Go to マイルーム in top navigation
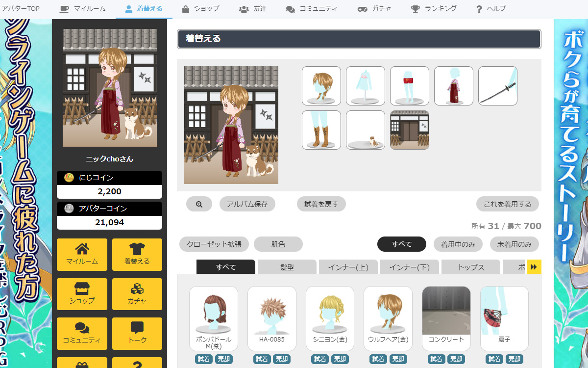This screenshot has width=588, height=368. pos(82,9)
